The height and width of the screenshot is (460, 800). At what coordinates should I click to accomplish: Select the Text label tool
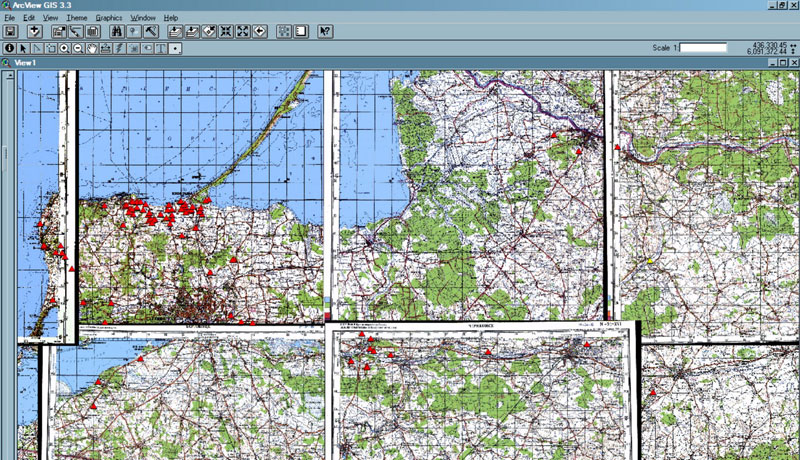[x=160, y=47]
